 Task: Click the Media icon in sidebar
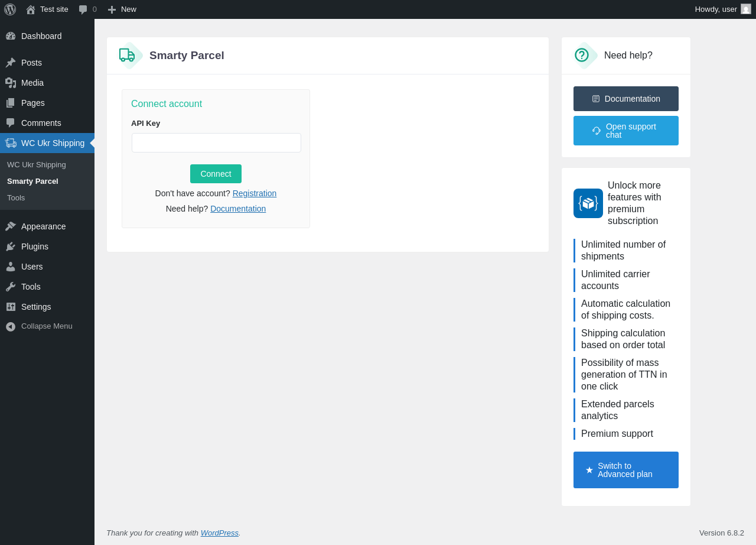tap(11, 83)
